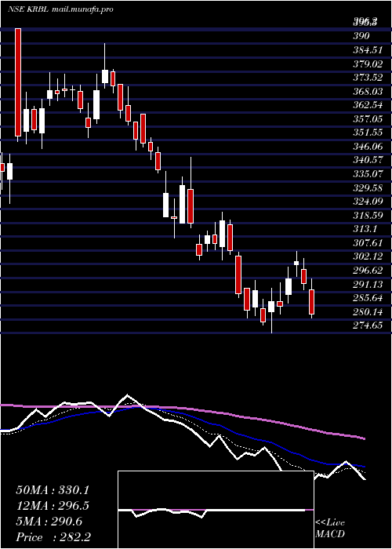
Task: Click the 340.57 price axis label
Action: [367, 160]
